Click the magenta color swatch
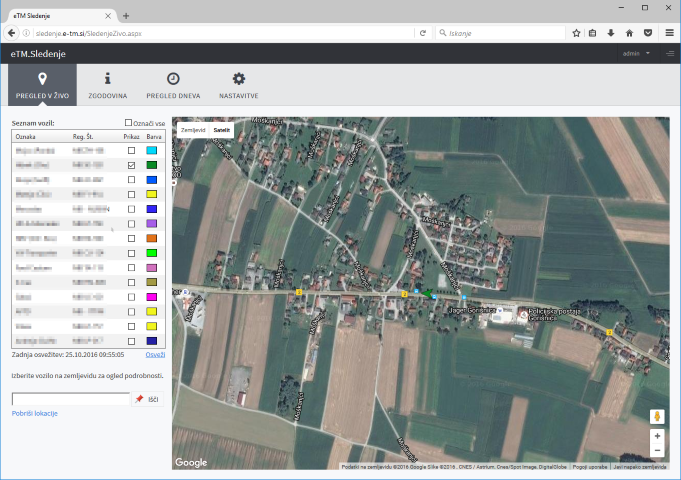 click(x=152, y=297)
